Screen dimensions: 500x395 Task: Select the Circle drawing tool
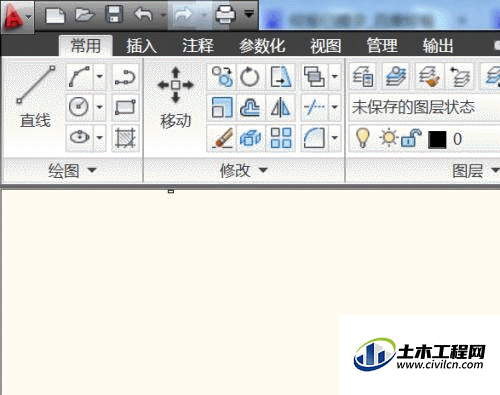pos(79,107)
